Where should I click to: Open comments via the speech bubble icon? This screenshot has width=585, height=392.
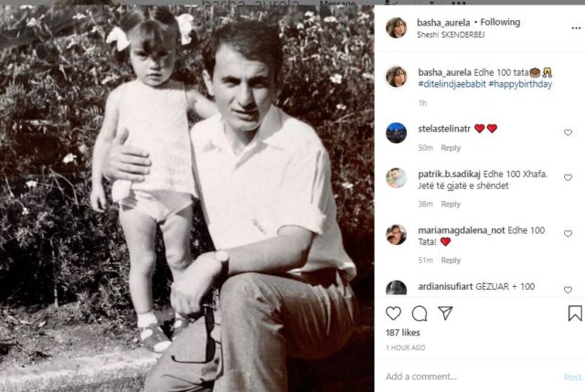[420, 313]
